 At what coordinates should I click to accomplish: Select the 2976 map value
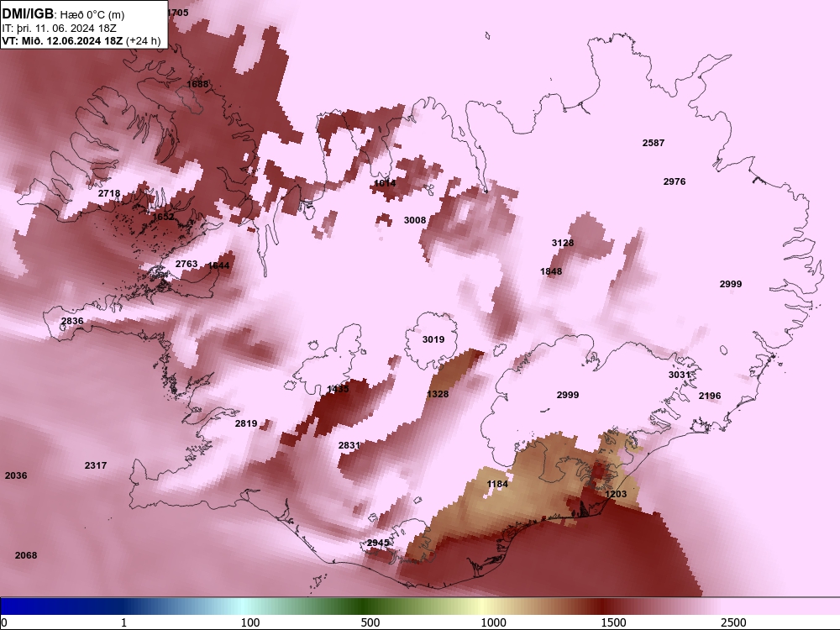pyautogui.click(x=675, y=181)
